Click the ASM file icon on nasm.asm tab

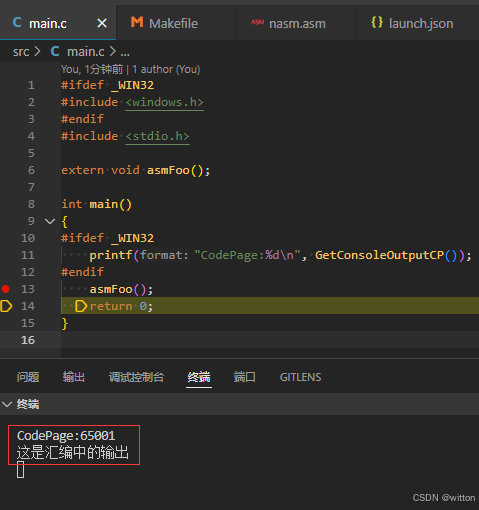point(257,22)
